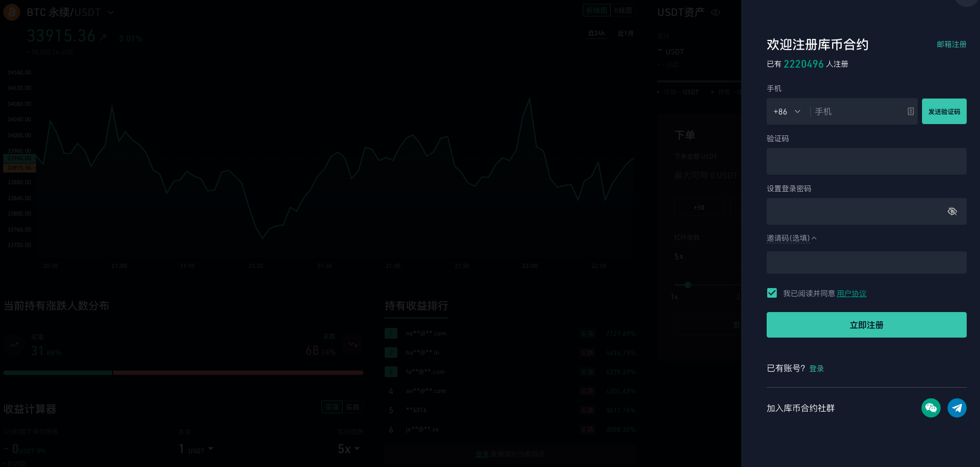Click the bearish trend icon beside 买跌
The height and width of the screenshot is (467, 980).
pos(353,345)
